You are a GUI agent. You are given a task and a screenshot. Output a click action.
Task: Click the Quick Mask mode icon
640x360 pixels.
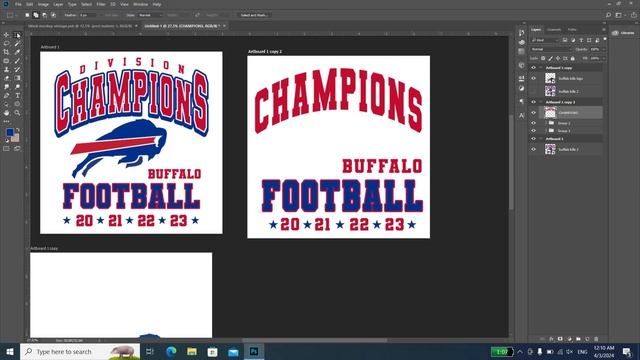[x=6, y=149]
